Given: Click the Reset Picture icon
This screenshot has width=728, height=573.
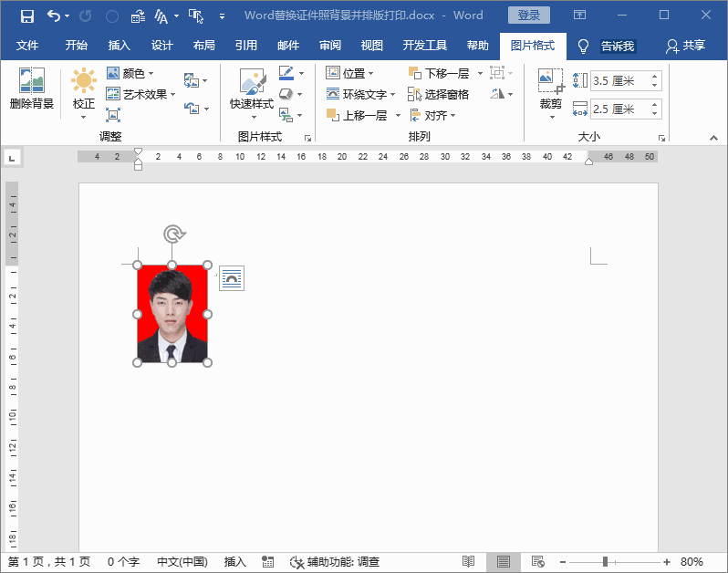Looking at the screenshot, I should [192, 109].
